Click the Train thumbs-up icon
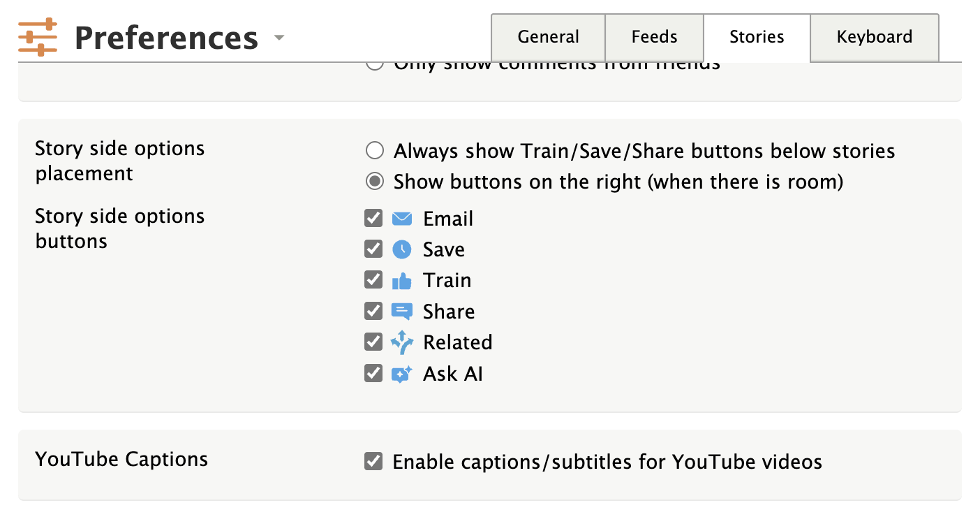The width and height of the screenshot is (980, 510). click(x=402, y=281)
